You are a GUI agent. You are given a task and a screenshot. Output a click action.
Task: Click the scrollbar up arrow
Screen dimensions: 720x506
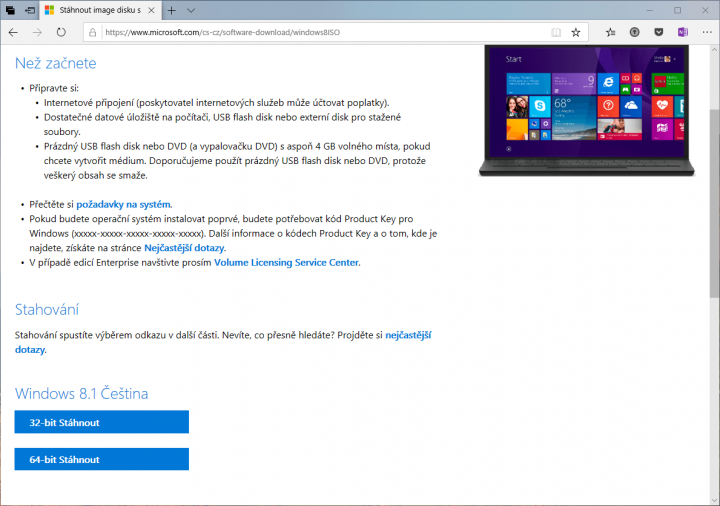(714, 50)
